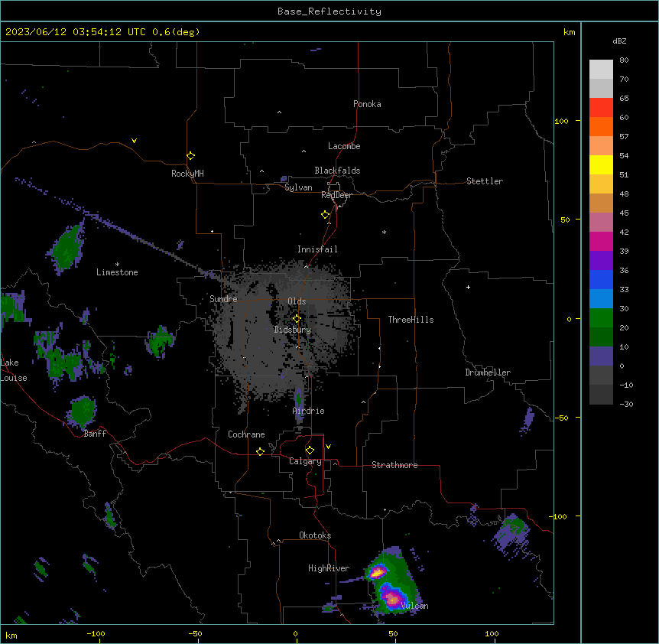
Task: Select the yellow diamond marker south of RedDeer
Action: coord(325,215)
